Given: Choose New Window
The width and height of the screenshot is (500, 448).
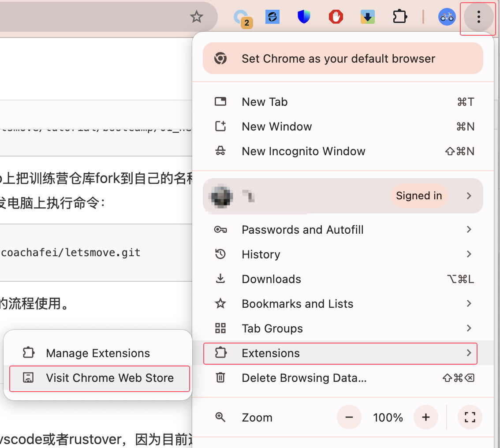Looking at the screenshot, I should tap(343, 126).
